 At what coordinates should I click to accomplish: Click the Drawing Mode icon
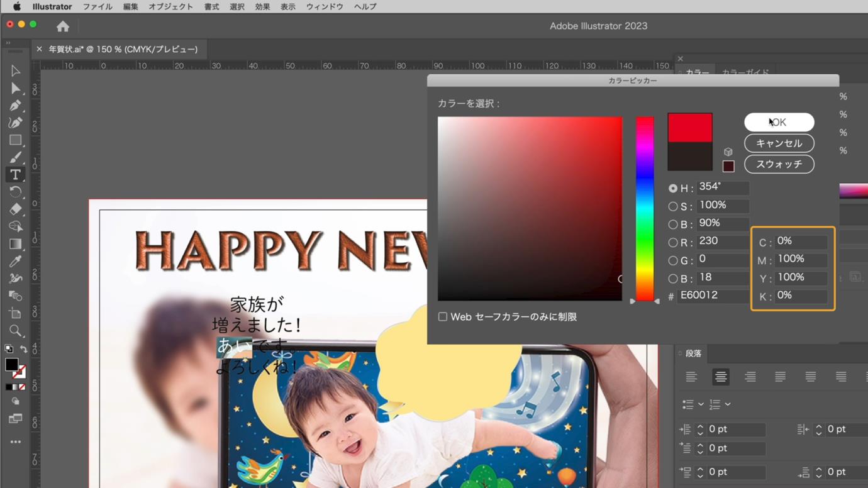16,401
